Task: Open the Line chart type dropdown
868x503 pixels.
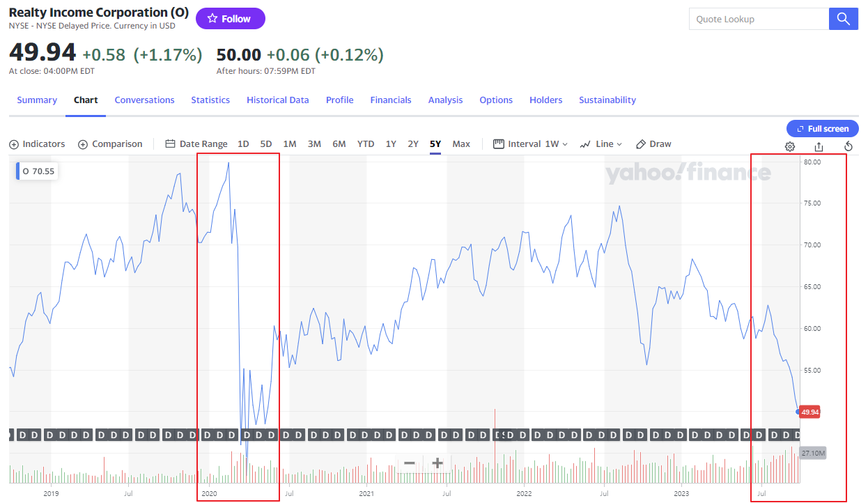Action: 600,144
